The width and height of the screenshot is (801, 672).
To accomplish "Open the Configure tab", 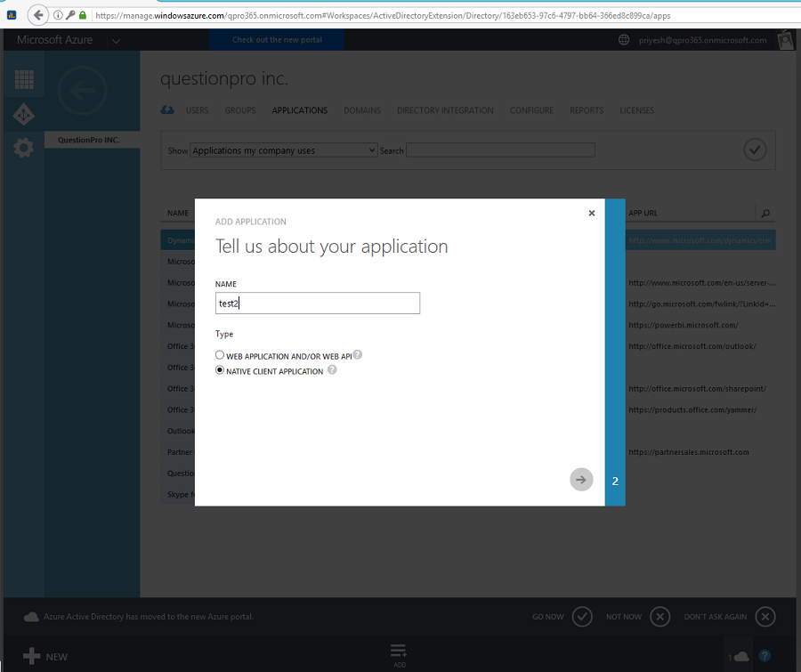I will point(531,110).
